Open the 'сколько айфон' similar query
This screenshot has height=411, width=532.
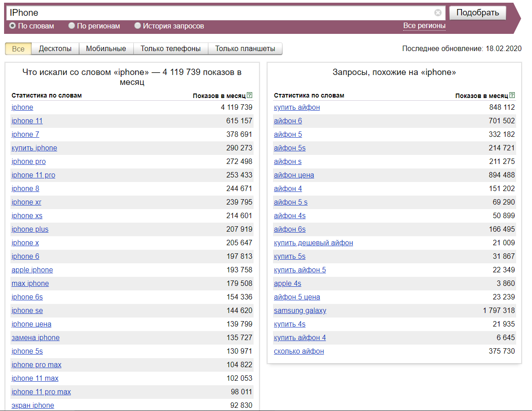(x=299, y=351)
